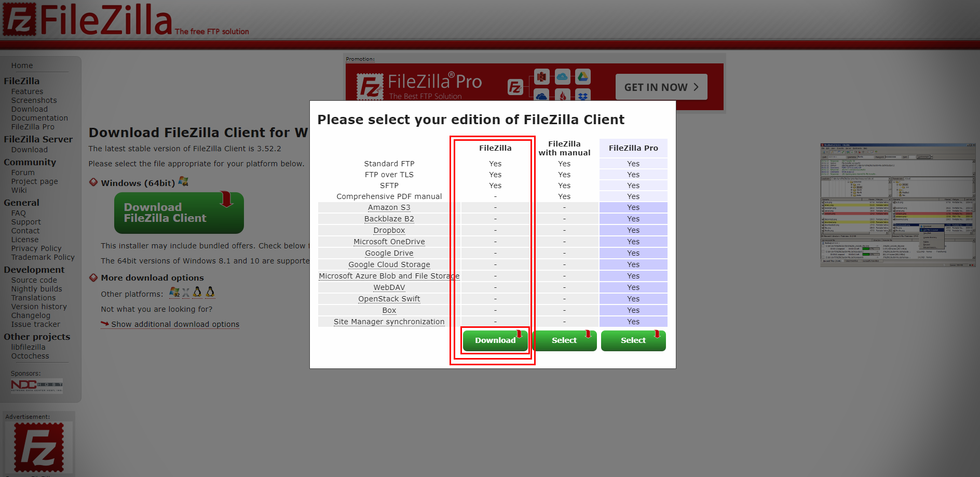Click GET IN NOW promo button

(x=661, y=87)
